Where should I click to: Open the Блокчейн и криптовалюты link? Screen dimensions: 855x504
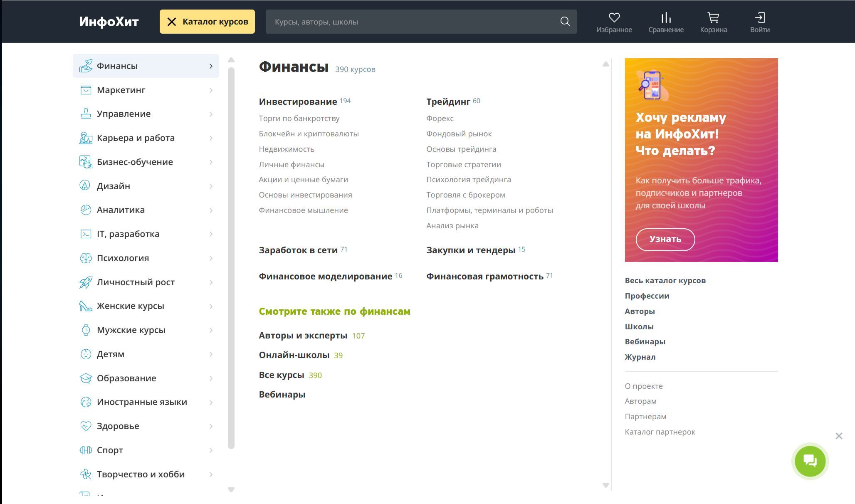coord(309,133)
